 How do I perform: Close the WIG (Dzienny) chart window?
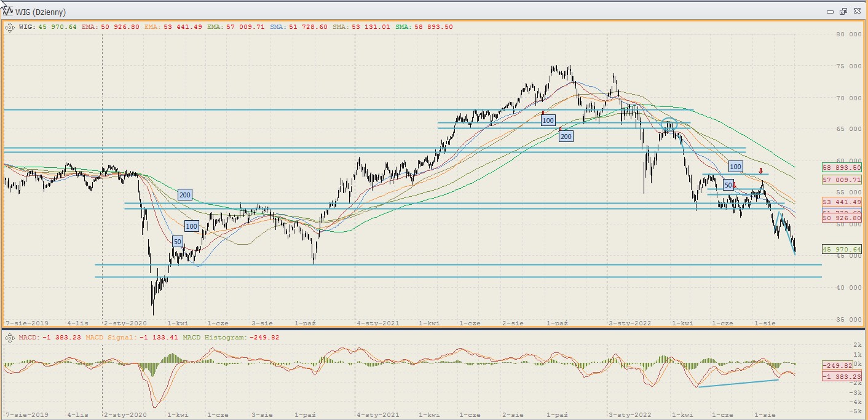pos(856,11)
